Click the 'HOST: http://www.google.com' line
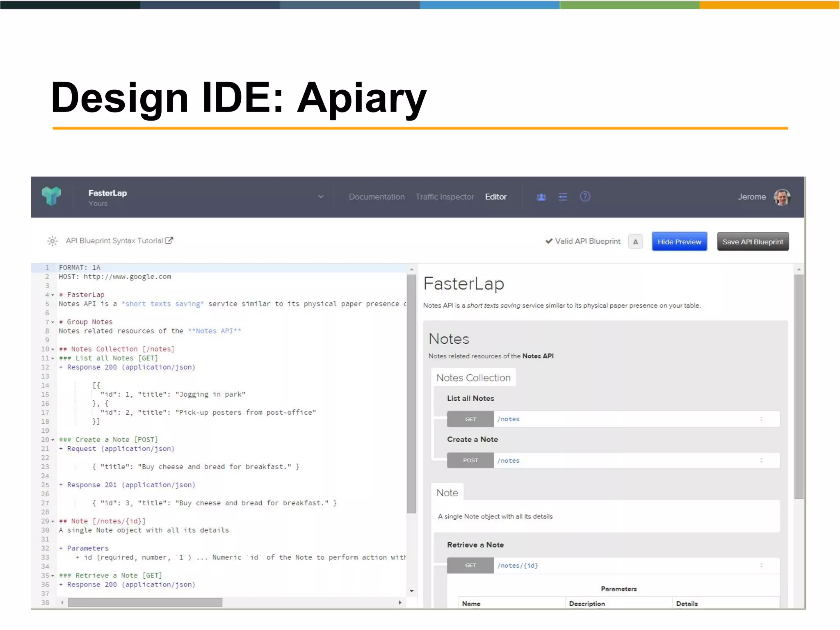Image resolution: width=840 pixels, height=630 pixels. pyautogui.click(x=115, y=277)
